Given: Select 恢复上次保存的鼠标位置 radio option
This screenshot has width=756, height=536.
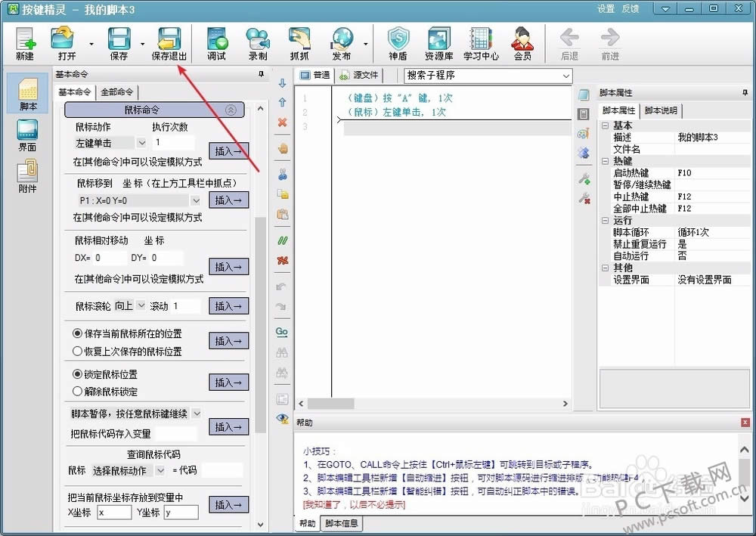Looking at the screenshot, I should coord(77,352).
